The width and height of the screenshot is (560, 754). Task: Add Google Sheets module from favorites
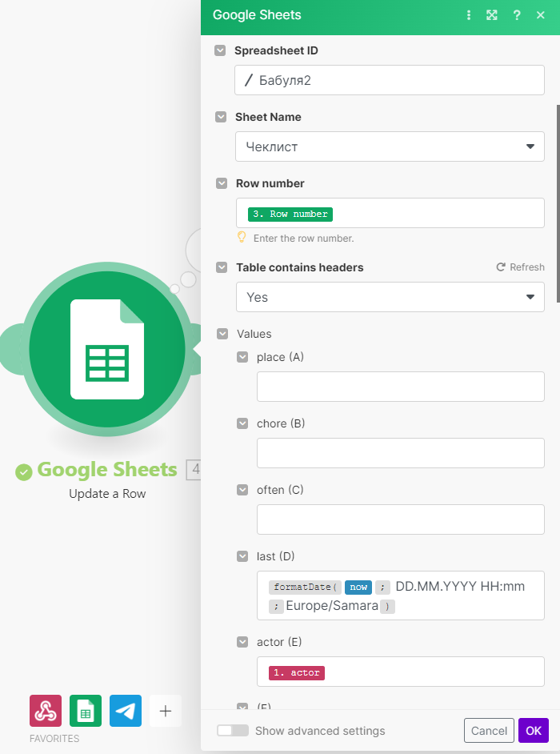coord(86,710)
